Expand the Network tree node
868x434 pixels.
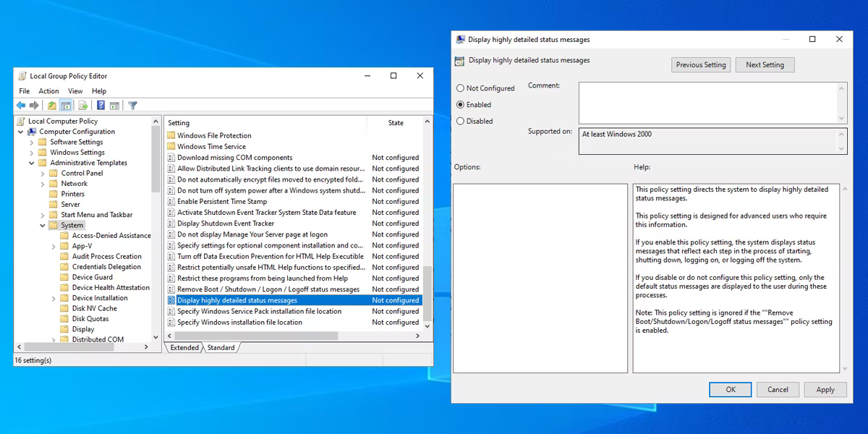coord(43,184)
